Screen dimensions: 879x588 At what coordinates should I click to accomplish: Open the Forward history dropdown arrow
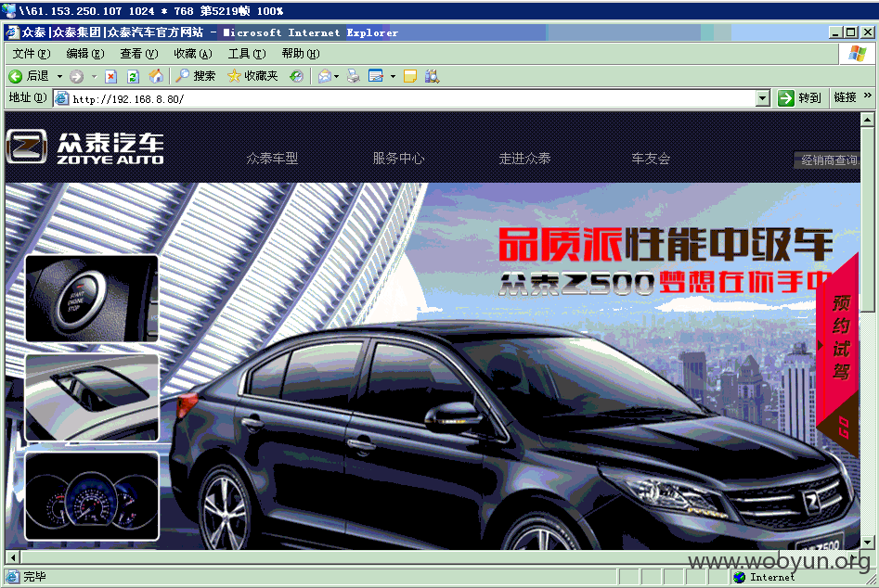94,76
